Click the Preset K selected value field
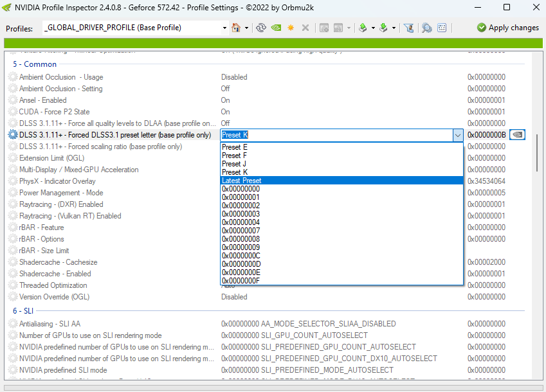This screenshot has height=392, width=546. pyautogui.click(x=337, y=135)
